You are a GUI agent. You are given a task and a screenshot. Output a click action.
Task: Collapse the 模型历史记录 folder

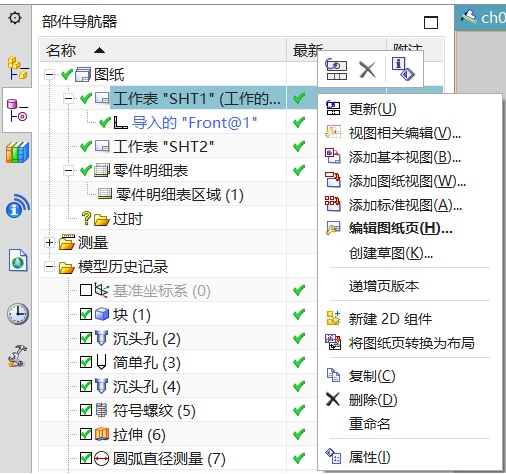[x=49, y=266]
